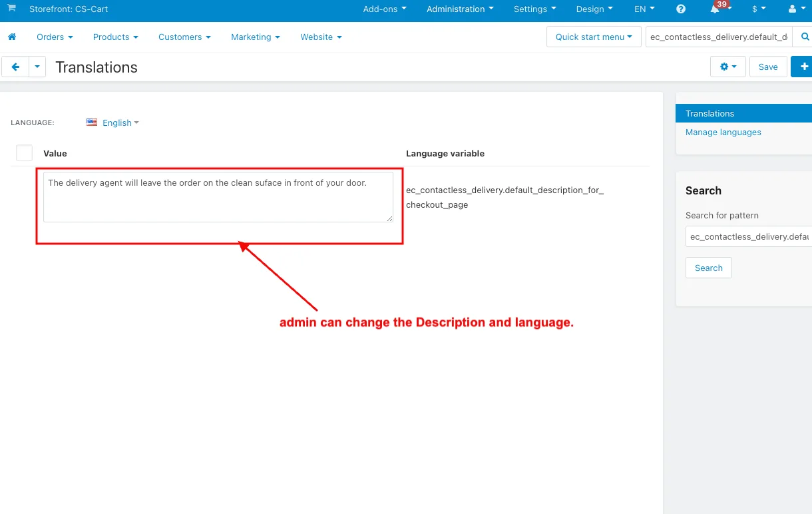Click the textarea resize handle corner
Viewport: 812px width, 514px height.
pos(389,218)
